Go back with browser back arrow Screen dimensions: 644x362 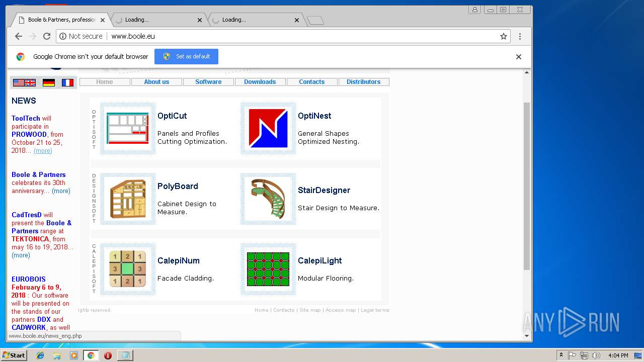[x=19, y=36]
